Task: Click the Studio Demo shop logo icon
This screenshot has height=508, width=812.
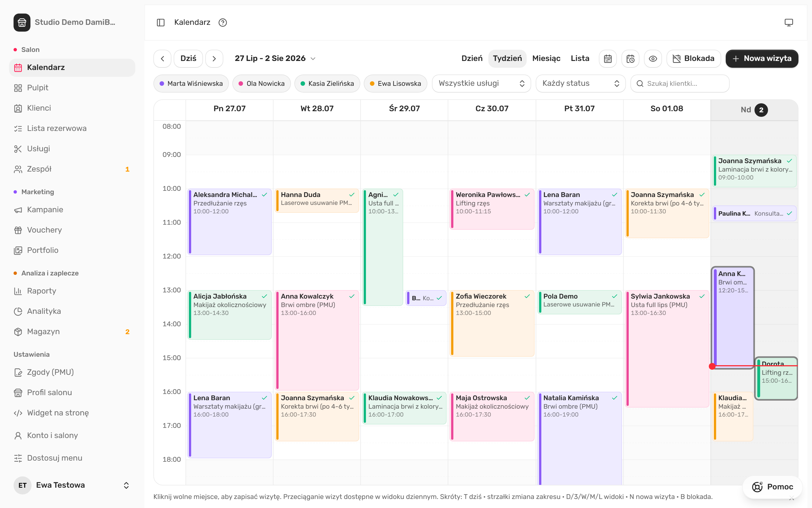Action: tap(22, 23)
